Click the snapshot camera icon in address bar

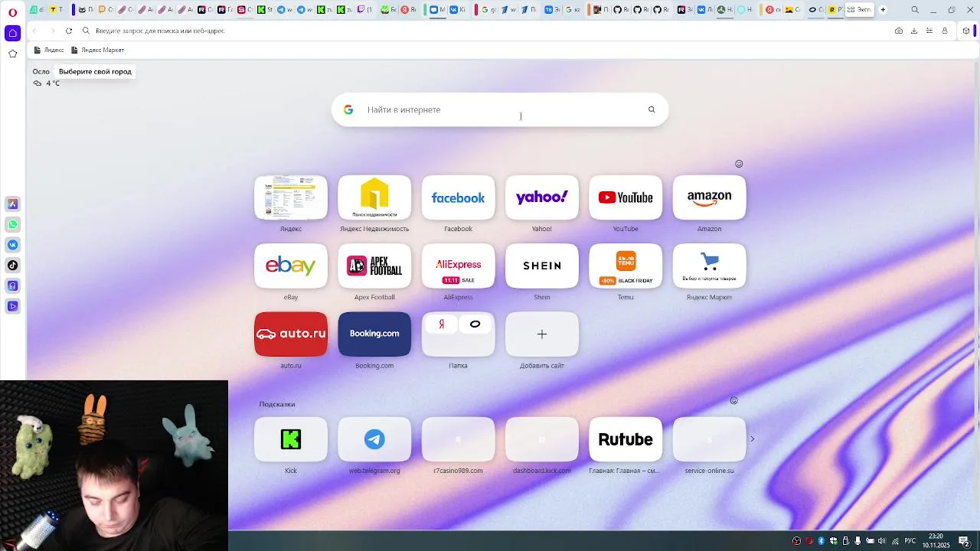click(899, 31)
